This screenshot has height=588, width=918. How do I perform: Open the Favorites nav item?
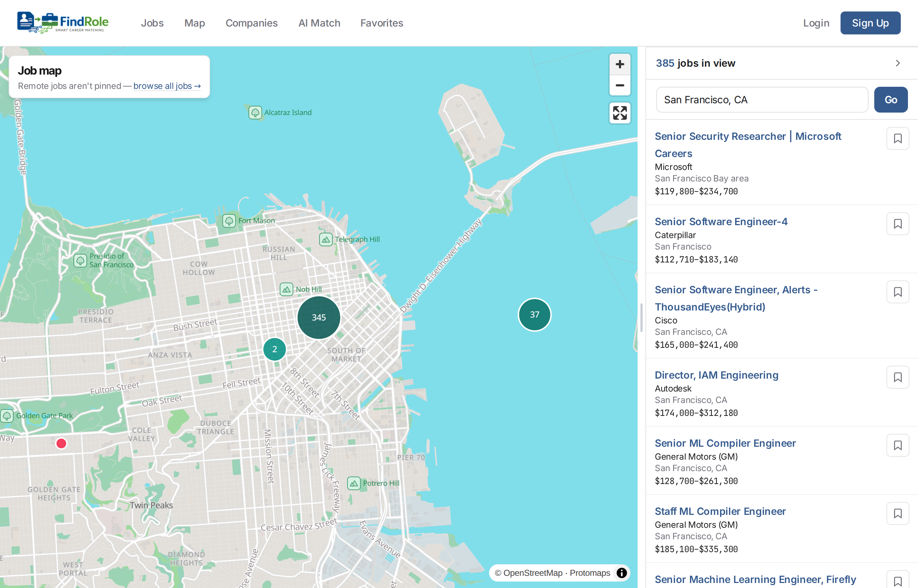(382, 23)
